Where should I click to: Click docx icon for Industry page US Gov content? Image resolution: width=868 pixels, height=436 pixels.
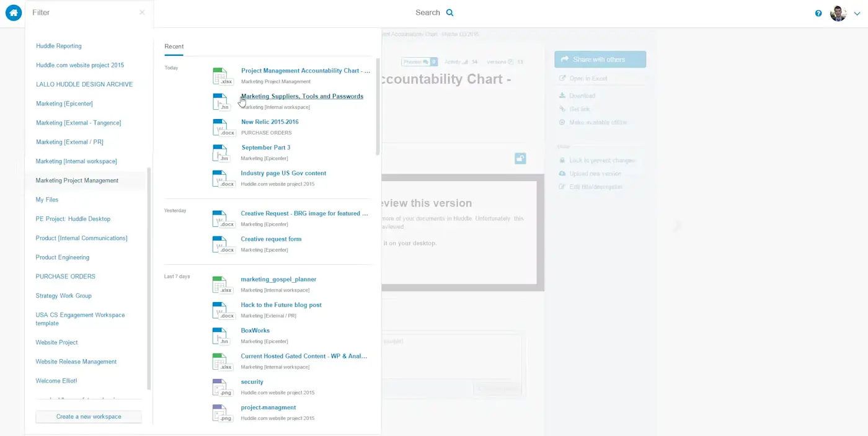(223, 179)
